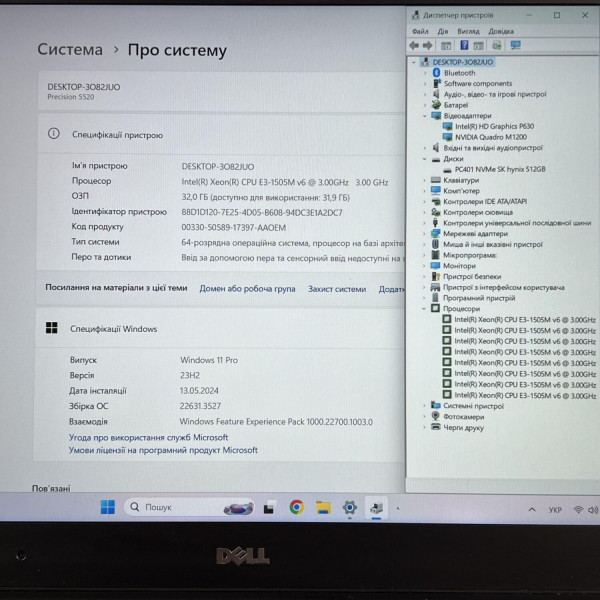Click the Precision 5520 model text

71,97
